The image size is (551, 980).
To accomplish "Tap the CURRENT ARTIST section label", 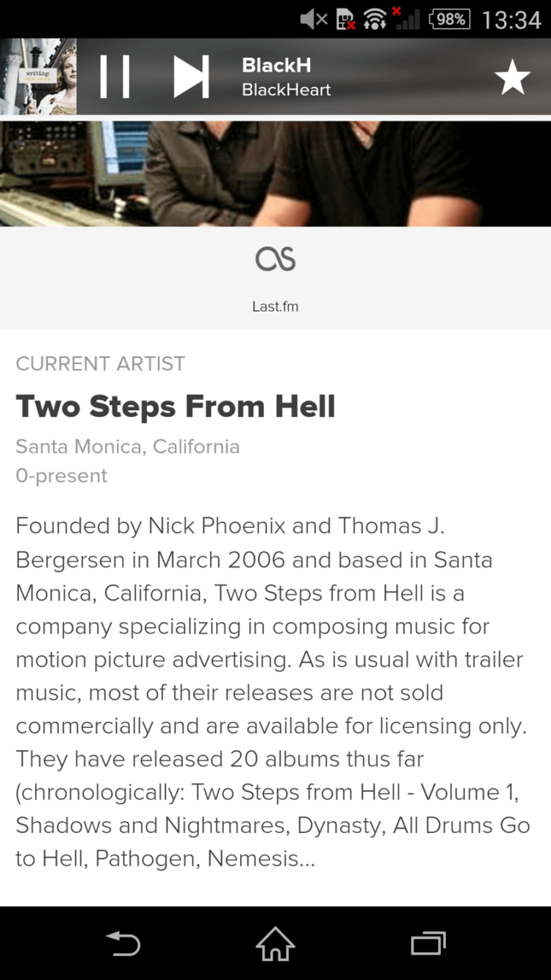I will click(x=101, y=363).
